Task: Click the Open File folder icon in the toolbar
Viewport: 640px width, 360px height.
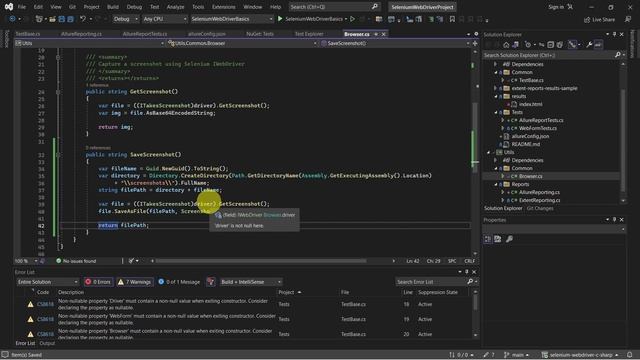Action: point(52,19)
